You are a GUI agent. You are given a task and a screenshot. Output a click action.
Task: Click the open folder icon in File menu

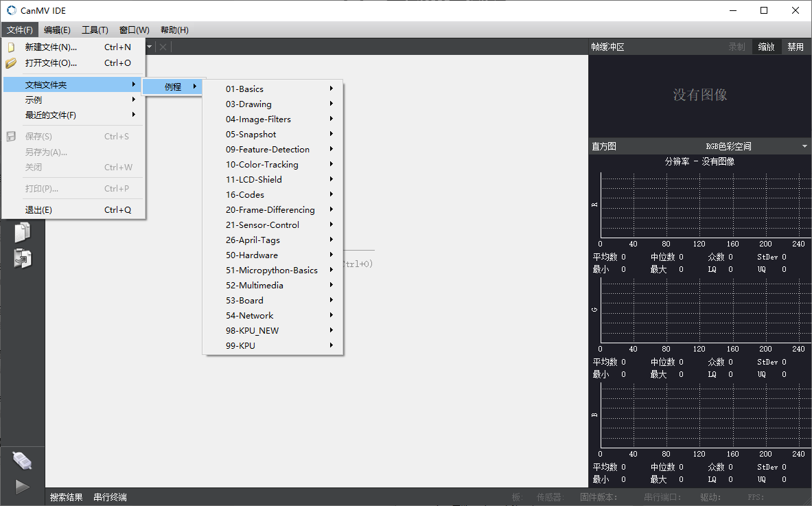click(12, 63)
